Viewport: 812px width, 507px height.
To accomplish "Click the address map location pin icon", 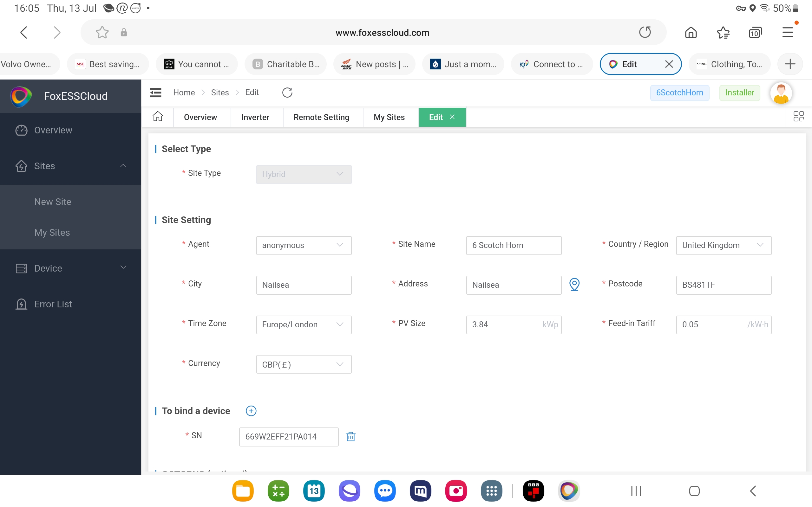I will [x=574, y=284].
